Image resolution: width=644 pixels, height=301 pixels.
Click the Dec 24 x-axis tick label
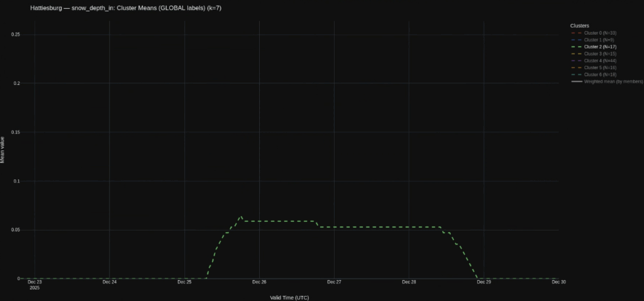[x=109, y=282]
